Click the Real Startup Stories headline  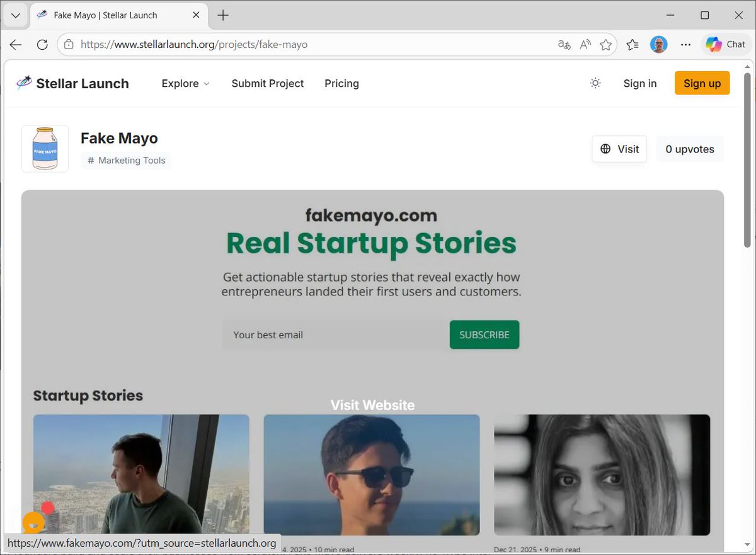pos(372,243)
